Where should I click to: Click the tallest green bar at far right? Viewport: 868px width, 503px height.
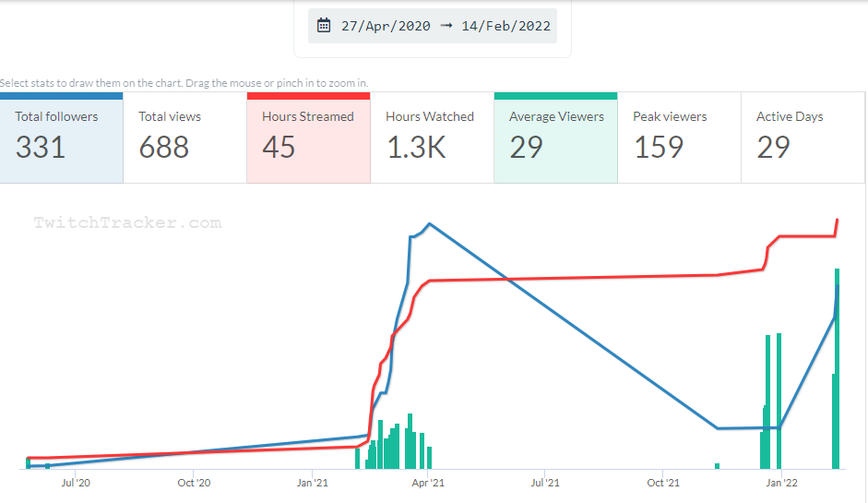[x=838, y=369]
